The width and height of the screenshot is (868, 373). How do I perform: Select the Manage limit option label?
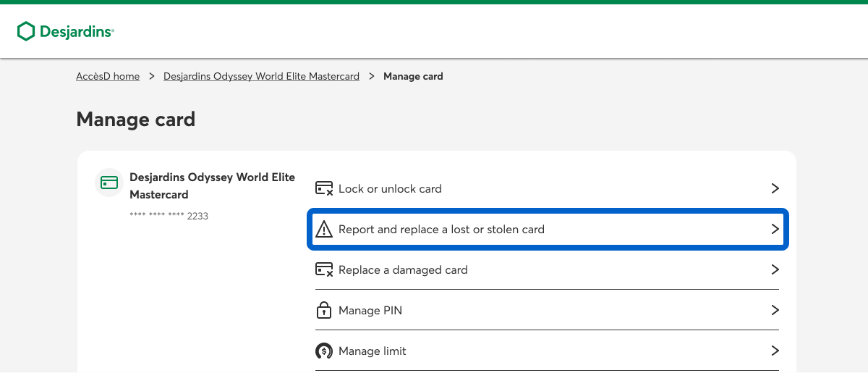pyautogui.click(x=373, y=351)
